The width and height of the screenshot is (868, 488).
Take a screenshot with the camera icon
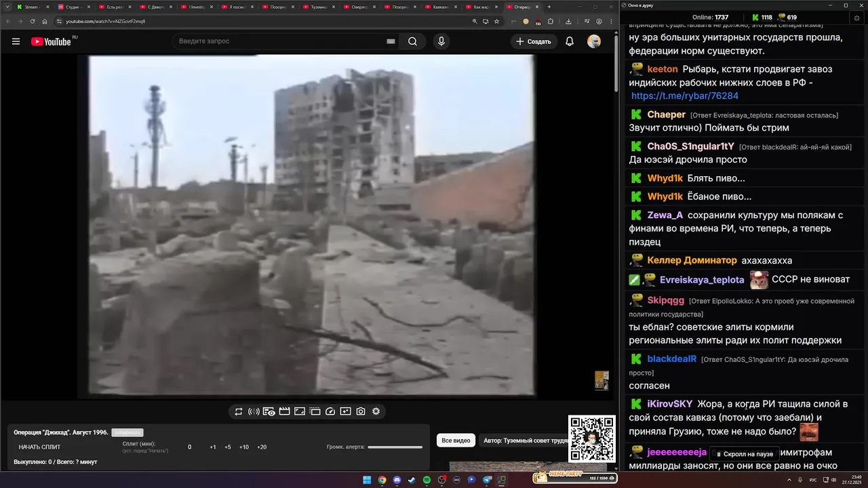point(361,411)
